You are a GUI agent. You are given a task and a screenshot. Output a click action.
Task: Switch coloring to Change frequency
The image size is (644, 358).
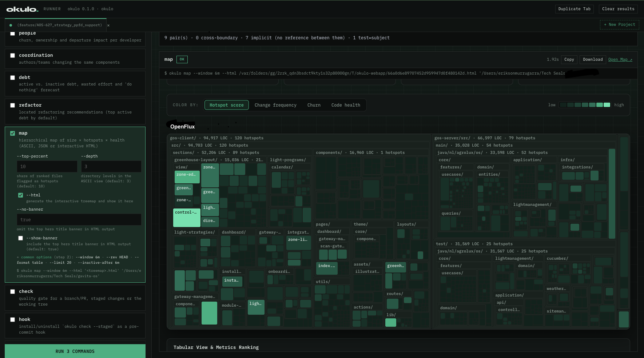pyautogui.click(x=275, y=105)
